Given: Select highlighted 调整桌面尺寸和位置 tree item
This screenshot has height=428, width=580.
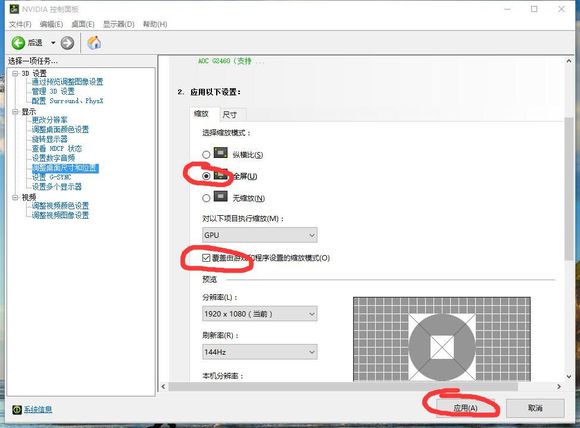Looking at the screenshot, I should 65,168.
